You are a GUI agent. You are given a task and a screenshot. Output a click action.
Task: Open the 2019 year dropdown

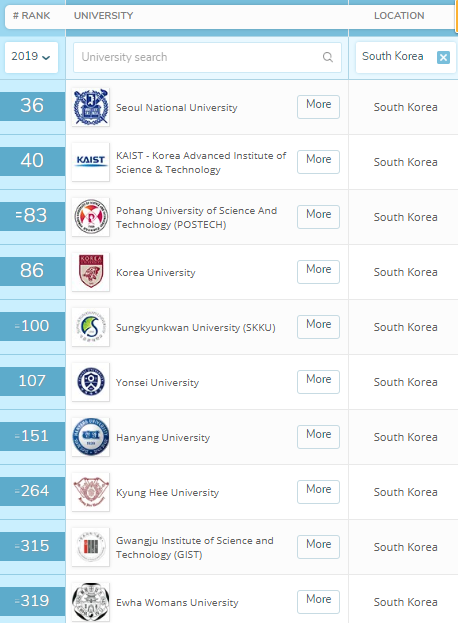[x=31, y=57]
